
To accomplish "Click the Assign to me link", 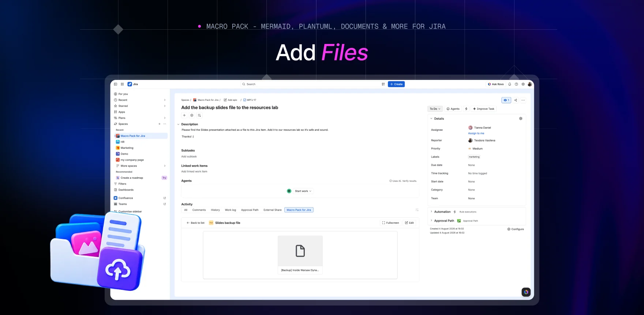I will coord(476,133).
